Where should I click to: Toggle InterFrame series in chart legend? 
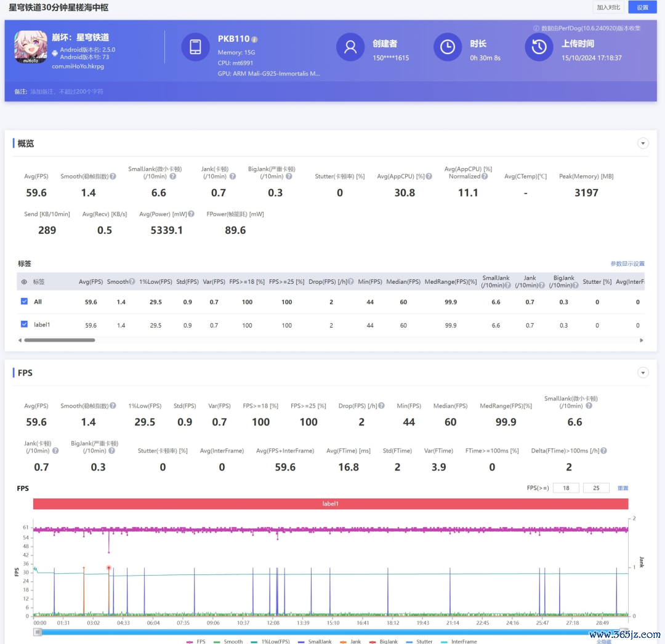pos(459,642)
